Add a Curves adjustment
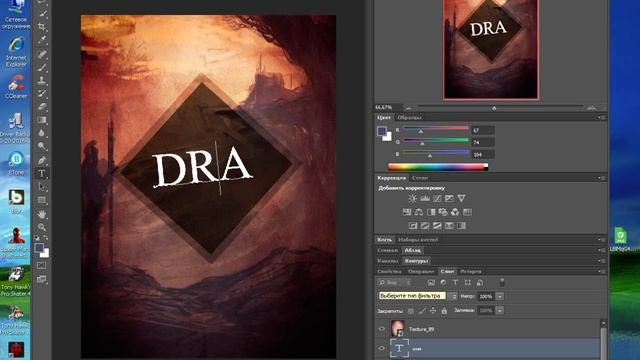The image size is (640, 360). 437,199
